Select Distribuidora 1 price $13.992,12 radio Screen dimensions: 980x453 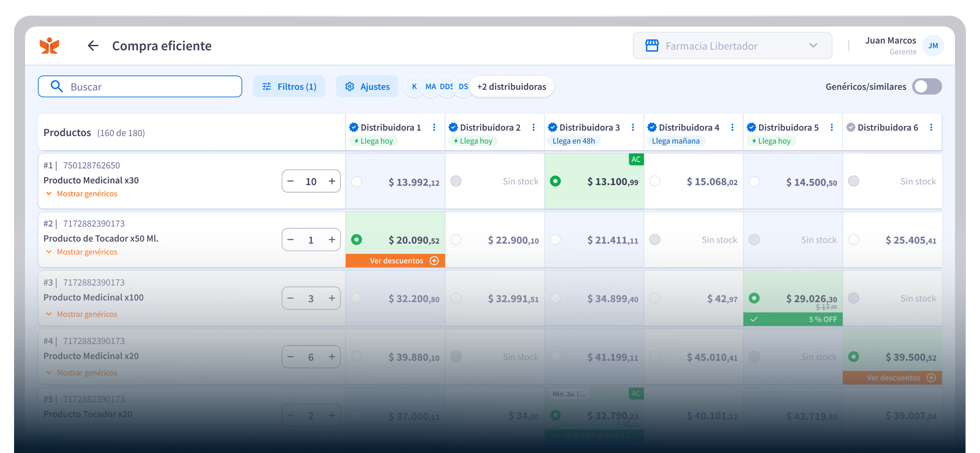(356, 182)
